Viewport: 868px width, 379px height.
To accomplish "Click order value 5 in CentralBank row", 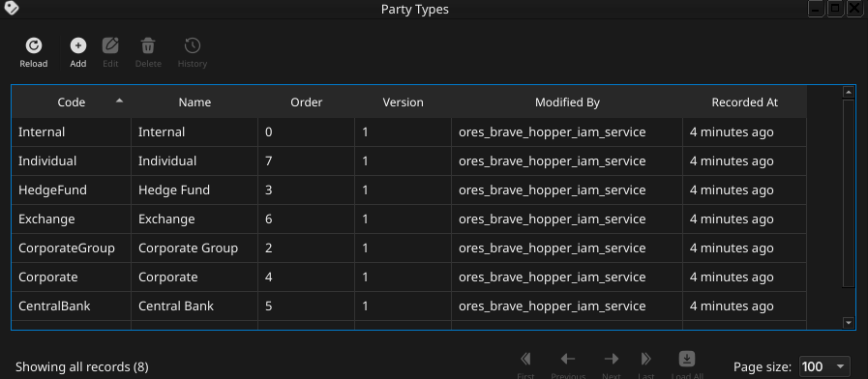I will tap(306, 306).
